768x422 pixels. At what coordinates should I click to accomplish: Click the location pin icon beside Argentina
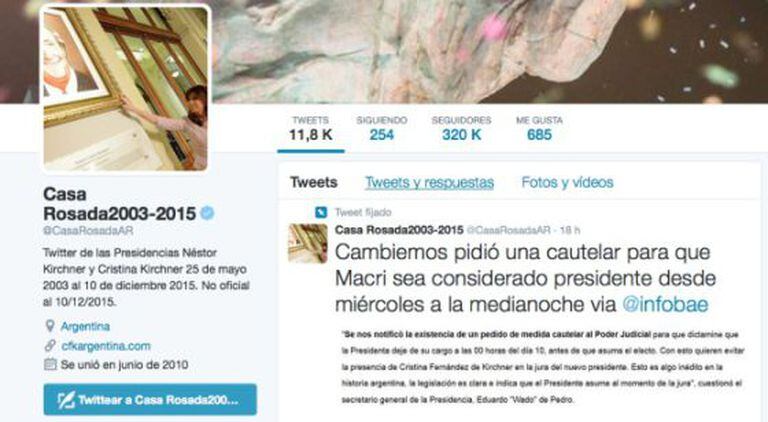tap(49, 326)
